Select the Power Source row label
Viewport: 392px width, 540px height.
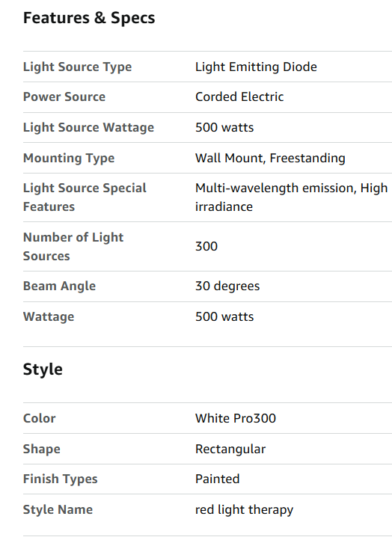click(64, 96)
